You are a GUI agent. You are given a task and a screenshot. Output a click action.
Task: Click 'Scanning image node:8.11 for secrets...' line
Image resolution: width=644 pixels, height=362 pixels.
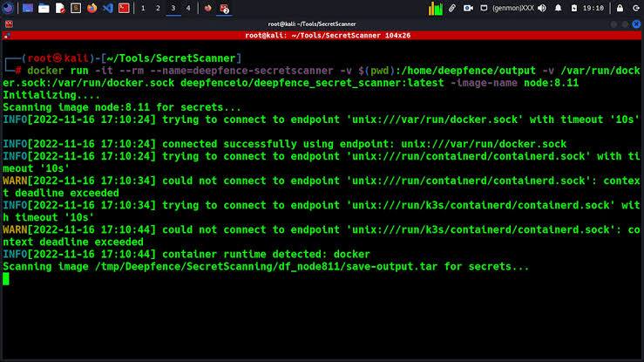122,107
